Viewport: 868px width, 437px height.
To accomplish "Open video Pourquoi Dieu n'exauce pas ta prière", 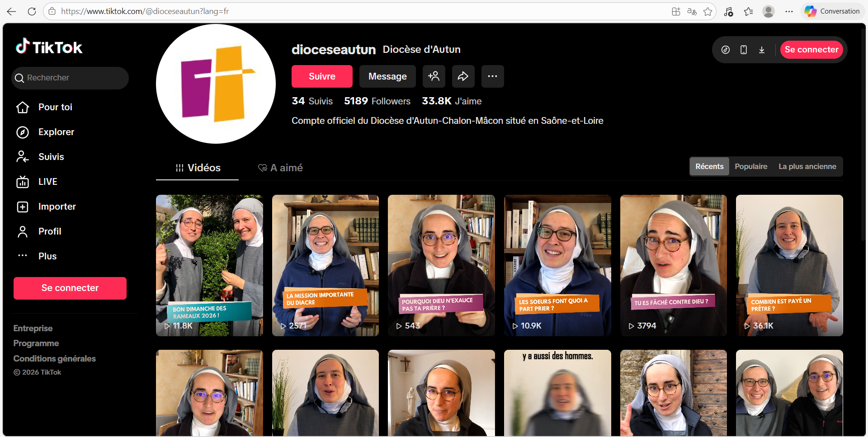I will coord(441,265).
